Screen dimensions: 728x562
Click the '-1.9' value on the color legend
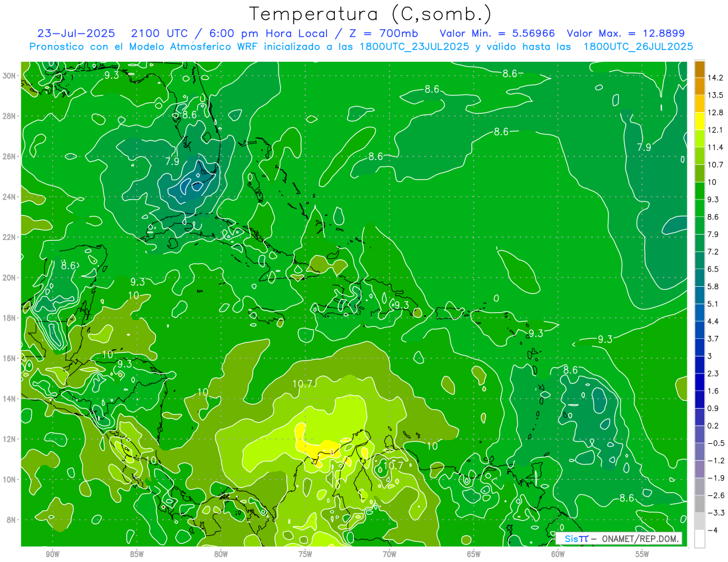[x=715, y=478]
